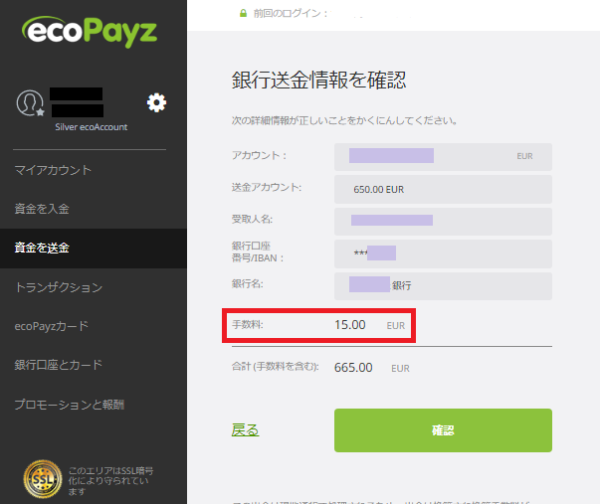Viewport: 600px width, 504px height.
Task: Click the 戻る link
Action: coord(245,430)
